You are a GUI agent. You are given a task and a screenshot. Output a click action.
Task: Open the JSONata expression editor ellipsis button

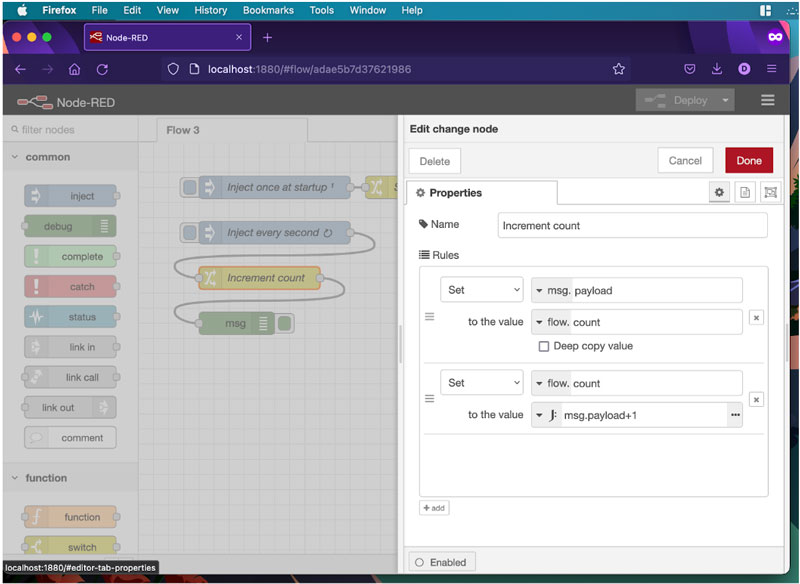[x=735, y=415]
